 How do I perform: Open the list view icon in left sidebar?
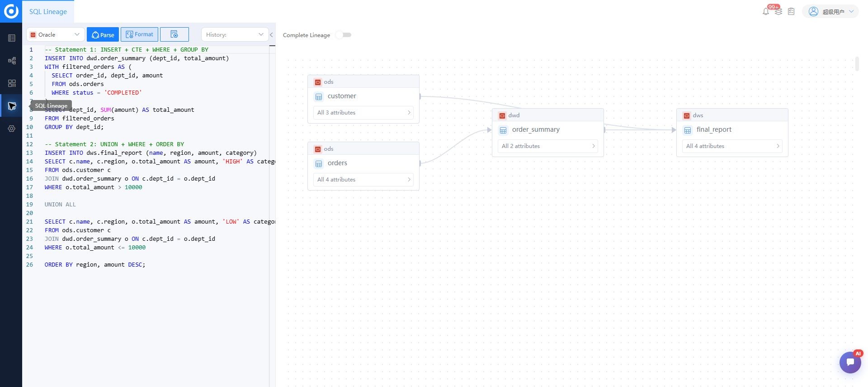(x=12, y=38)
